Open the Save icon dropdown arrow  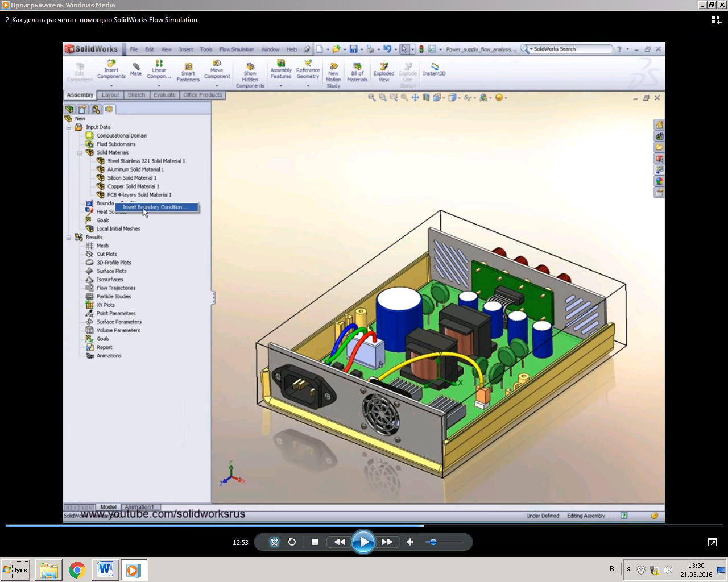tap(361, 49)
